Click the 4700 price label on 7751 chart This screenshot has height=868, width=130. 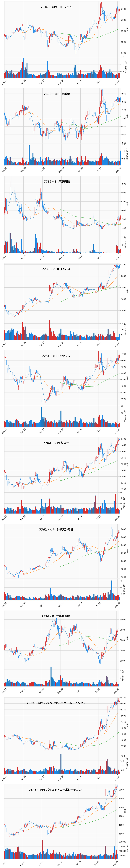pyautogui.click(x=124, y=354)
